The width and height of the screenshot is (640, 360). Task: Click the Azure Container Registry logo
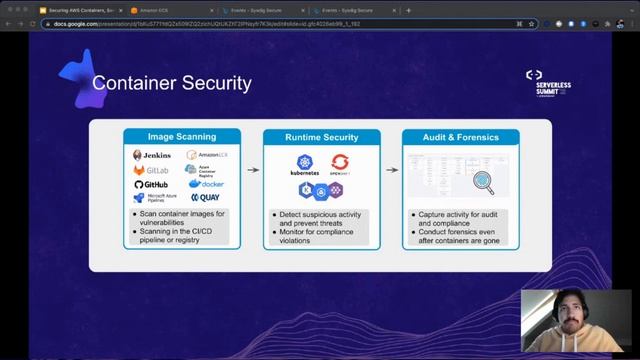tap(200, 171)
